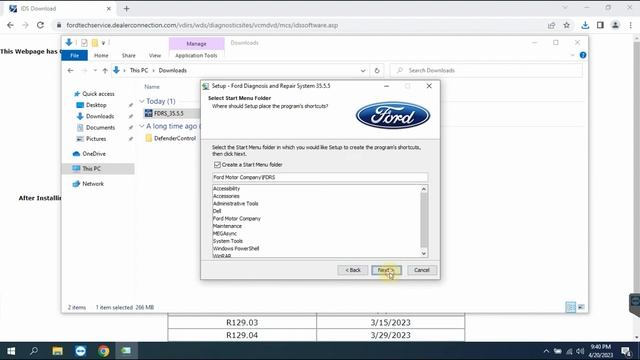Cancel the Ford Setup wizard

click(422, 270)
